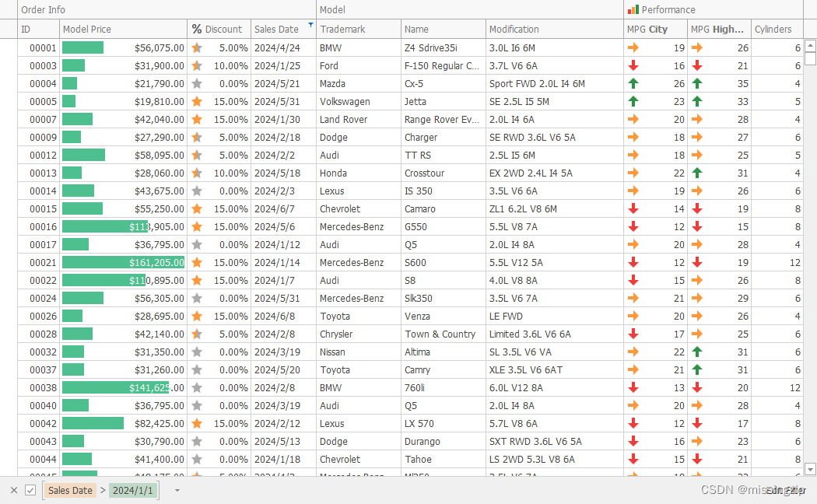
Task: Click the MPG City column header
Action: [x=655, y=29]
